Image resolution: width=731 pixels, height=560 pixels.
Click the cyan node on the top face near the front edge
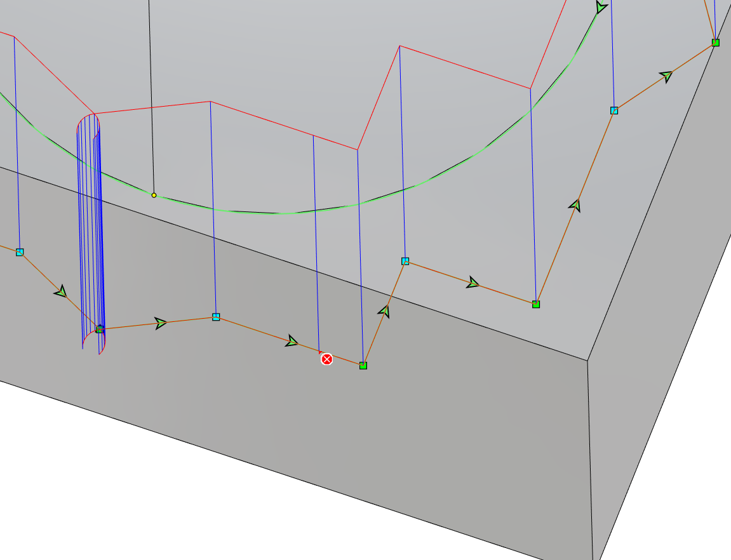(405, 261)
